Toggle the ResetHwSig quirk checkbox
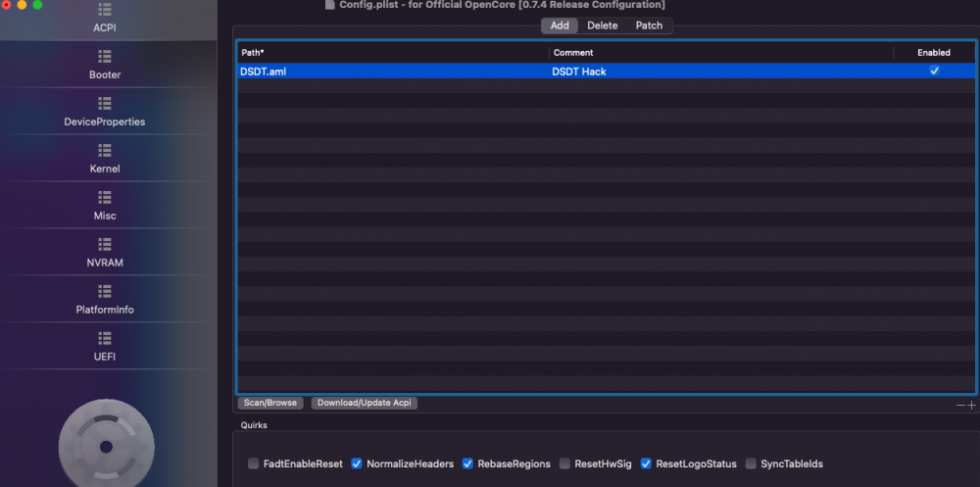This screenshot has width=980, height=487. (x=564, y=463)
